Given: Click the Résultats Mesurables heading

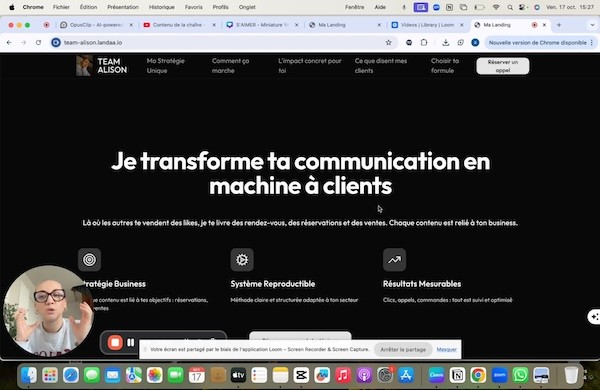Looking at the screenshot, I should coord(422,284).
